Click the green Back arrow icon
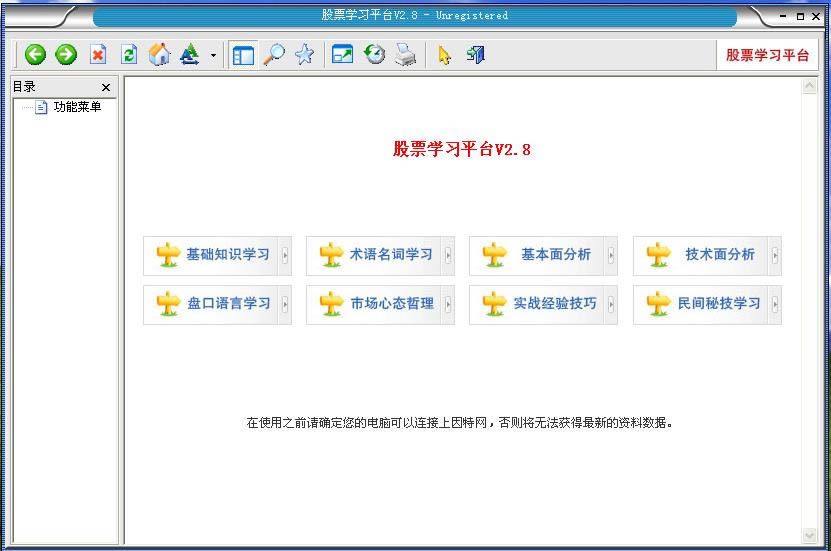 pyautogui.click(x=36, y=55)
